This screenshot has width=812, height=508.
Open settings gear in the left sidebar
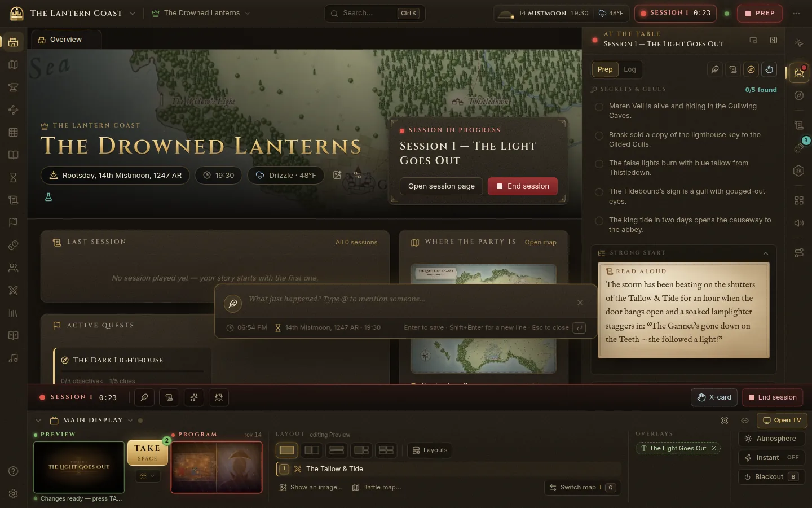[x=14, y=494]
